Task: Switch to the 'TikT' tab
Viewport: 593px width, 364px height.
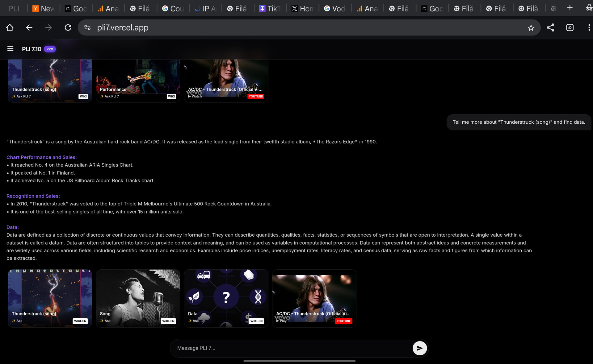Action: tap(270, 8)
